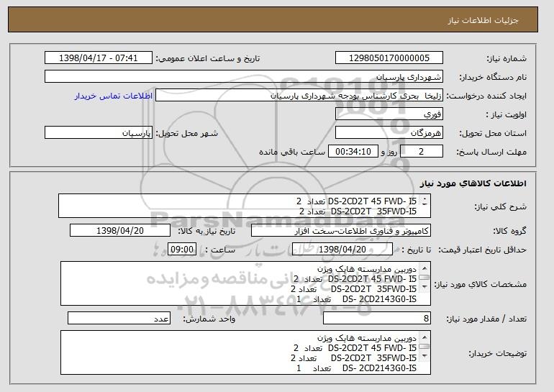Click the label استان محل تحویل
The height and width of the screenshot is (392, 554).
(x=493, y=133)
